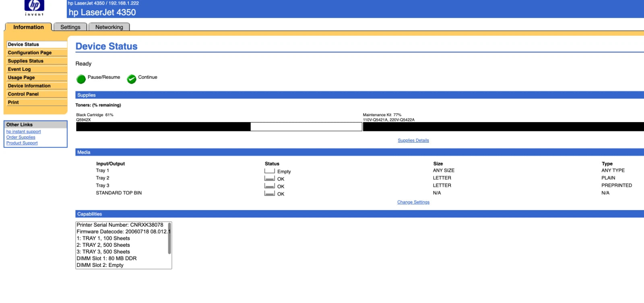Screen dimensions: 644x303
Task: Click the Q5942X cartridge part number
Action: 84,120
